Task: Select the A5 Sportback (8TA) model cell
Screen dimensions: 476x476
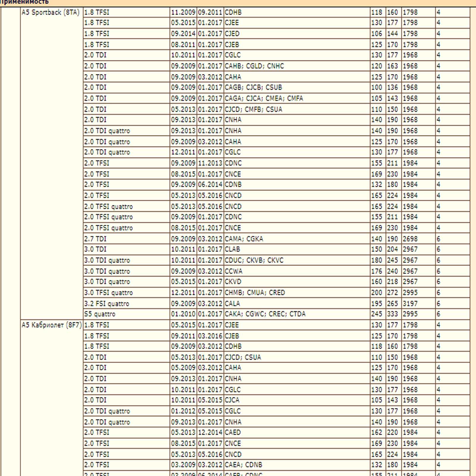Action: 51,12
